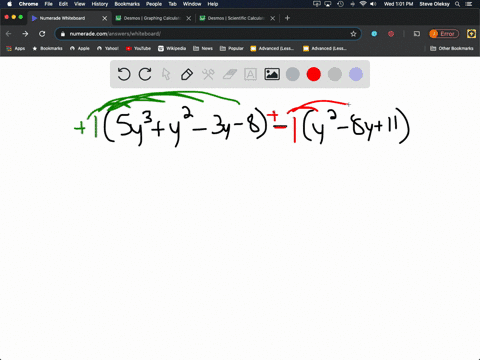Bookmark this page with star icon
The height and width of the screenshot is (360, 480).
(x=353, y=34)
